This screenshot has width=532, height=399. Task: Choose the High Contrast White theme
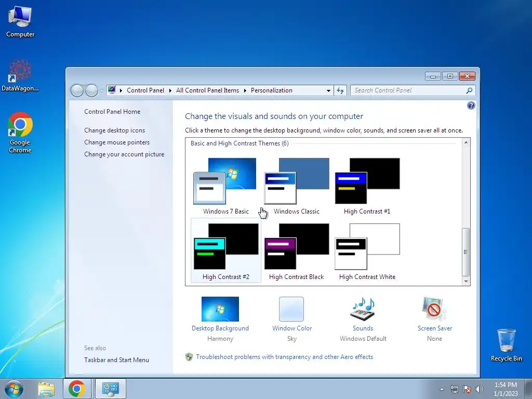coord(367,251)
